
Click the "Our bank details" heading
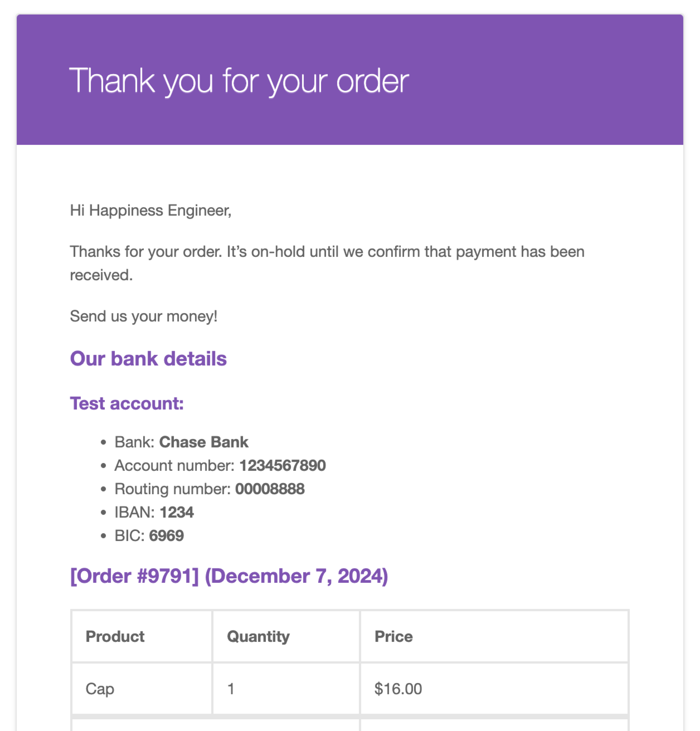tap(148, 359)
